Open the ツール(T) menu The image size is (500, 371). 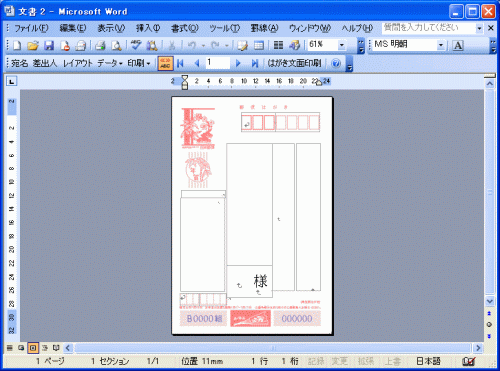click(224, 28)
